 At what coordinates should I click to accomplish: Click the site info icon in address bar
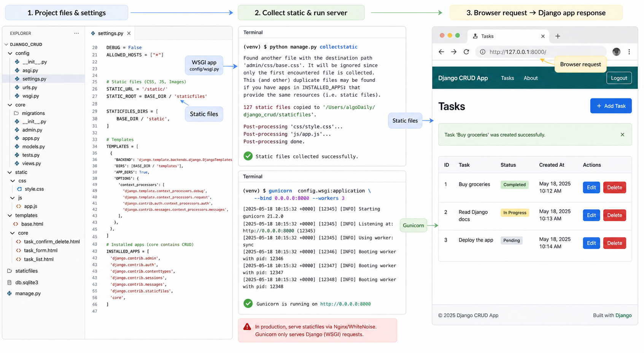coord(482,52)
